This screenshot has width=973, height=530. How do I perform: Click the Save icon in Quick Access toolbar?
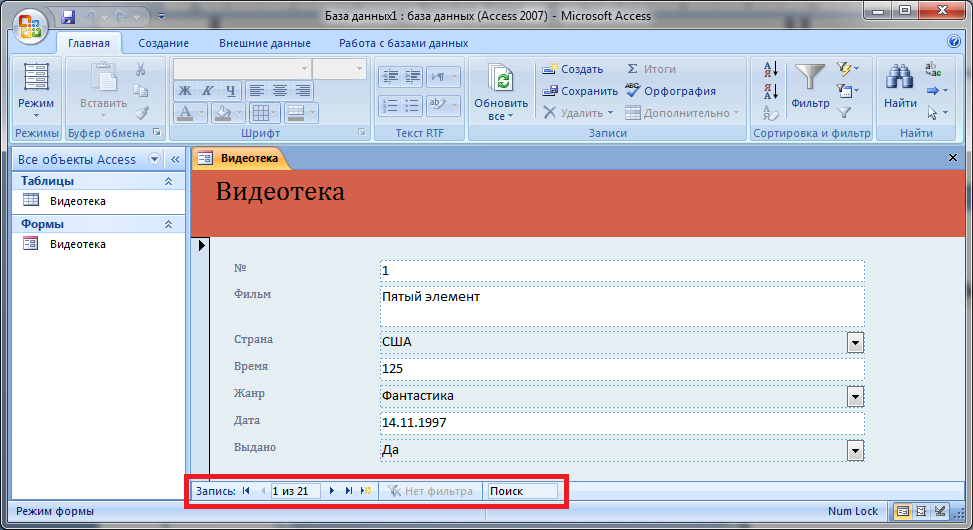[x=68, y=16]
